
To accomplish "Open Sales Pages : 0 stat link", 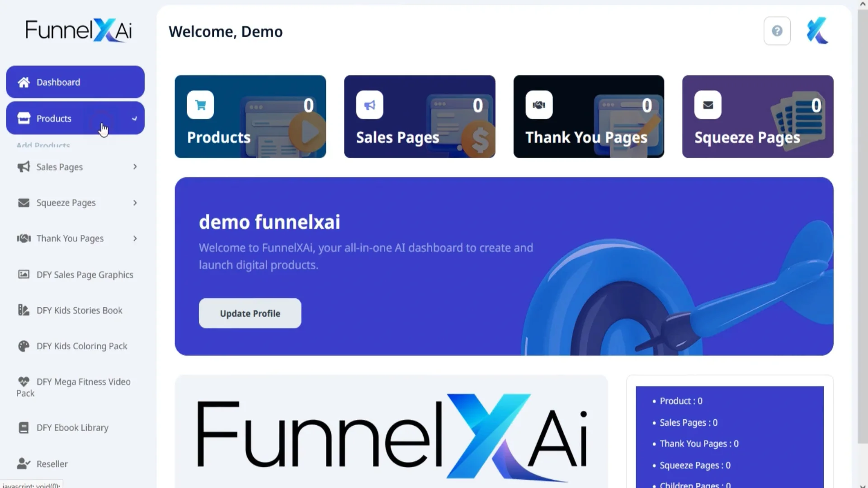I will click(688, 422).
